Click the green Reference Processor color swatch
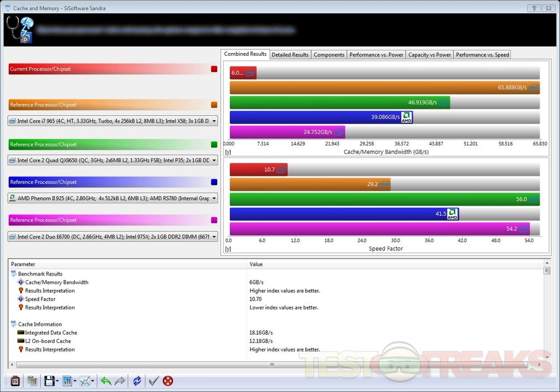560x392 pixels. [x=214, y=144]
